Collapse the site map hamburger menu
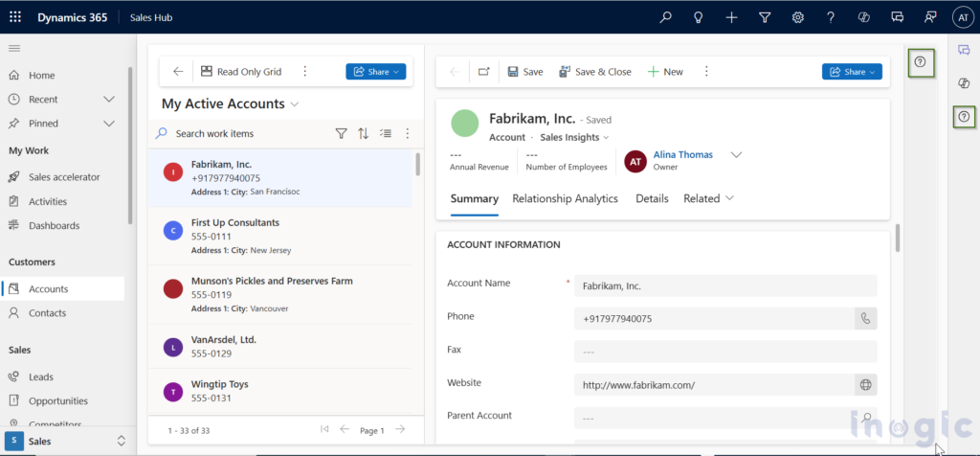The image size is (980, 456). (x=14, y=48)
